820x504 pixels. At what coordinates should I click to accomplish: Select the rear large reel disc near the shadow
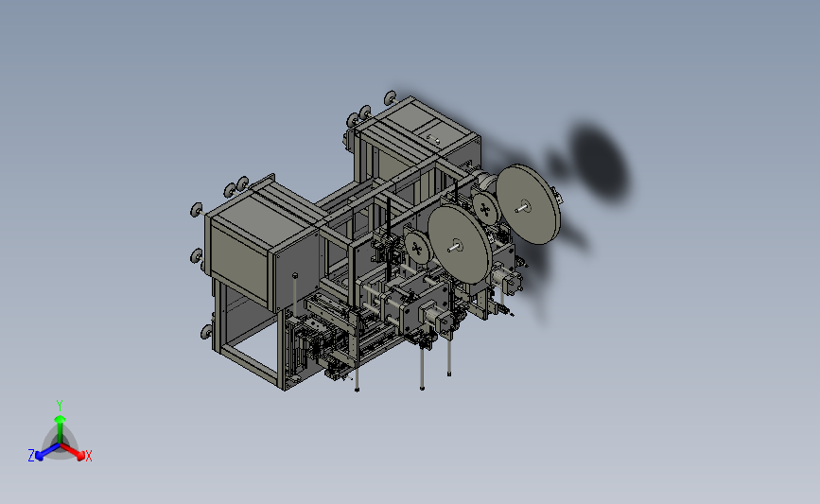click(x=528, y=204)
